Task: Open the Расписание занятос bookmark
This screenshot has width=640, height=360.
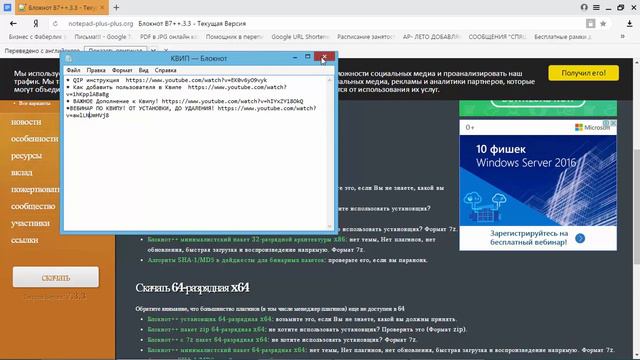Action: (365, 37)
